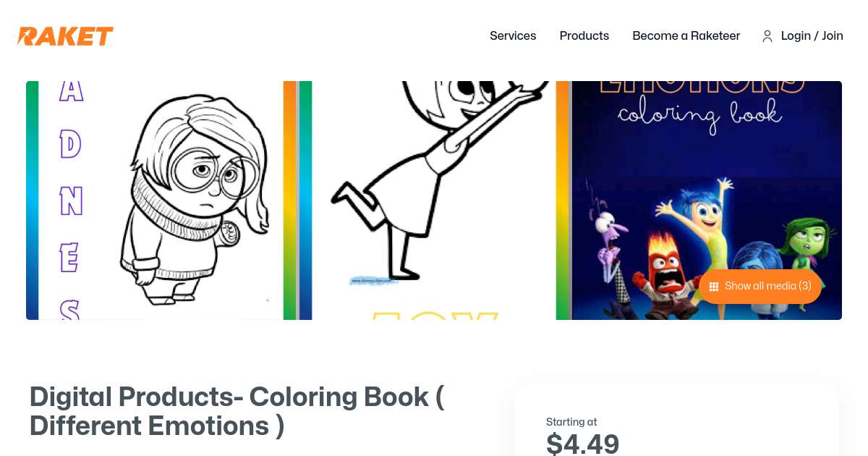Open the Products menu

pos(584,36)
